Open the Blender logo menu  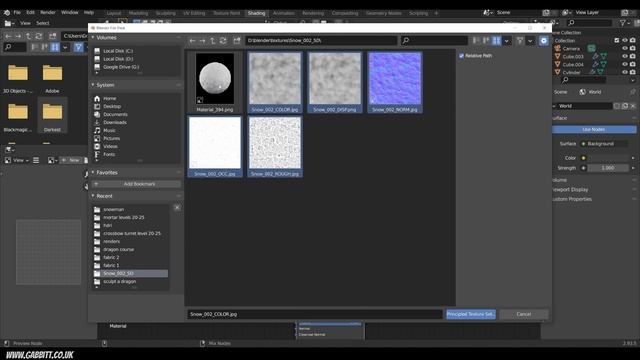[7, 13]
